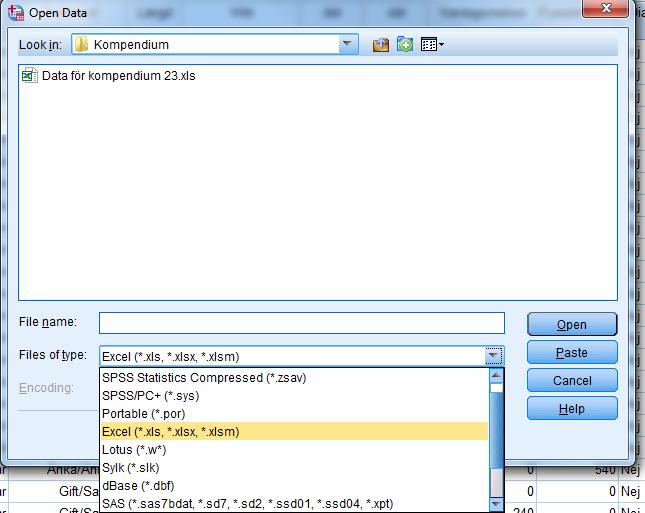Click the Paste button
The width and height of the screenshot is (645, 513).
[572, 353]
